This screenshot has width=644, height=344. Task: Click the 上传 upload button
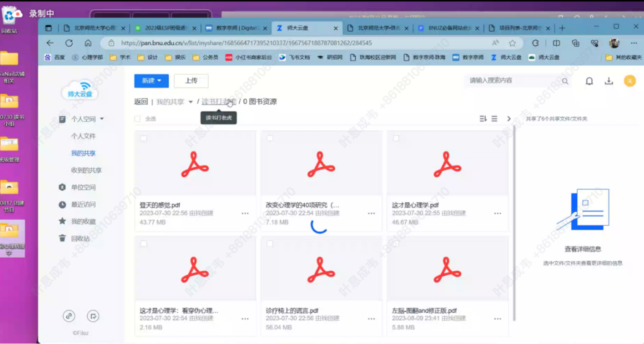tap(191, 81)
